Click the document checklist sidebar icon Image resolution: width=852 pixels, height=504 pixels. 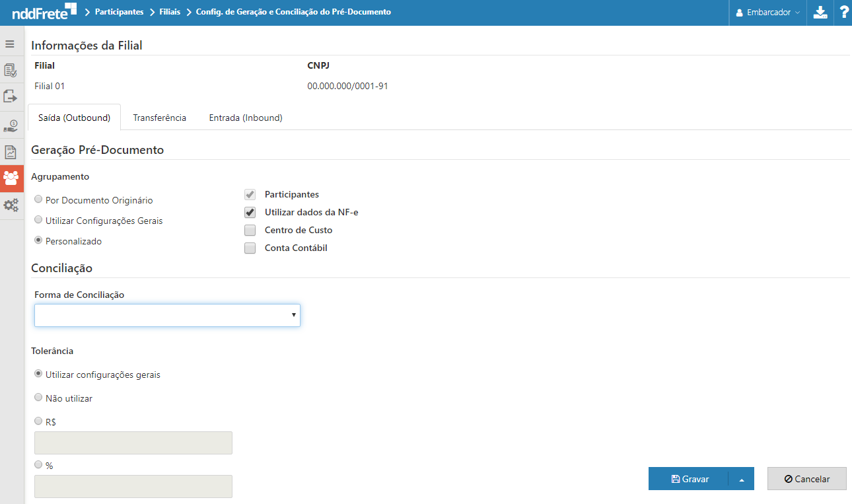point(11,70)
